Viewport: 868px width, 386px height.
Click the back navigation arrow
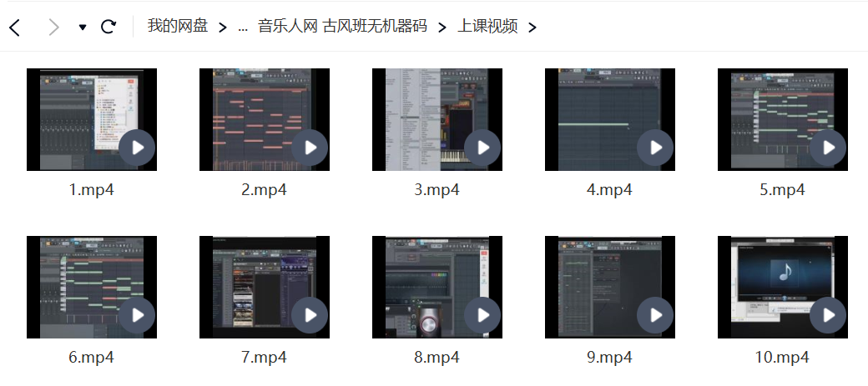coord(15,28)
